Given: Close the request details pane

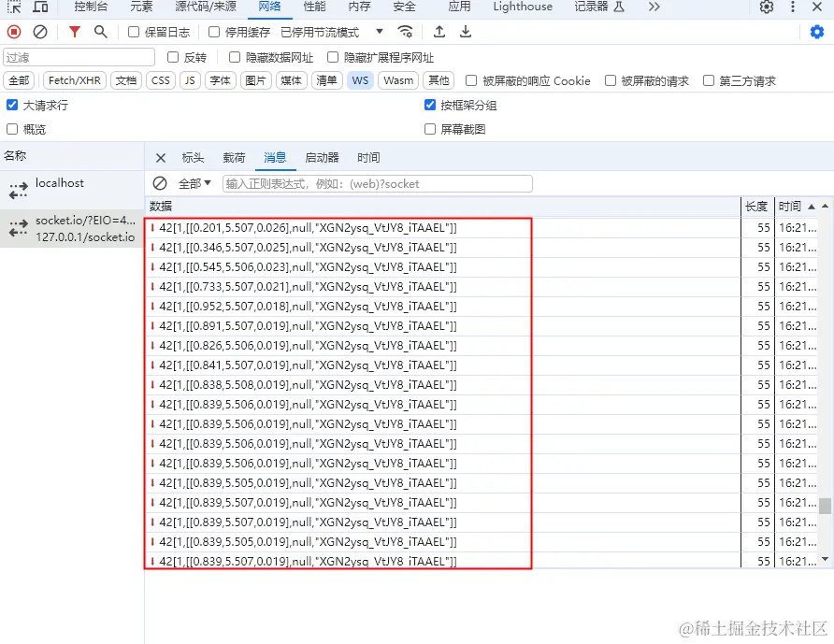Looking at the screenshot, I should click(x=161, y=158).
